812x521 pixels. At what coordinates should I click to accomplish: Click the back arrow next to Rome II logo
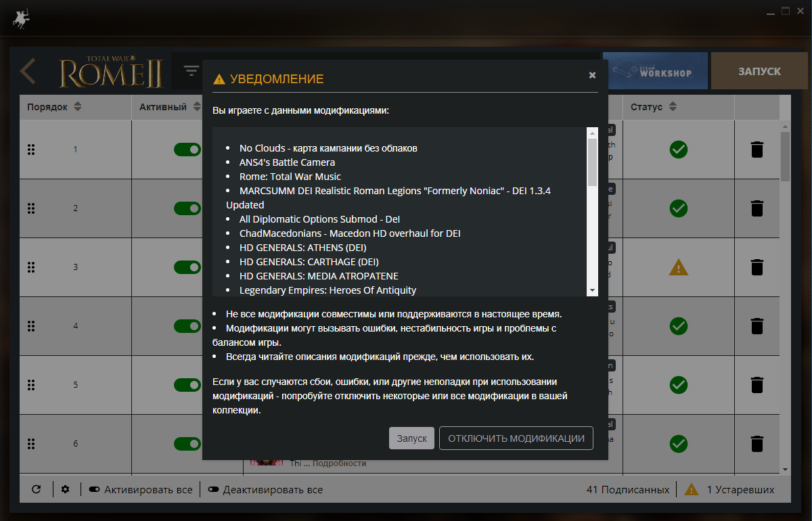pyautogui.click(x=28, y=71)
